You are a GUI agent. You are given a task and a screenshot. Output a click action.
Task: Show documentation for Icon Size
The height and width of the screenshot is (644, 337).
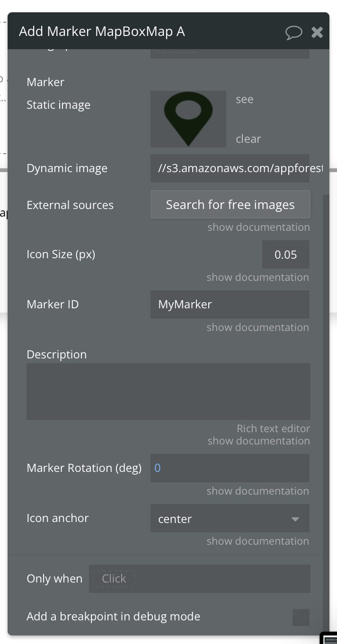coord(257,277)
